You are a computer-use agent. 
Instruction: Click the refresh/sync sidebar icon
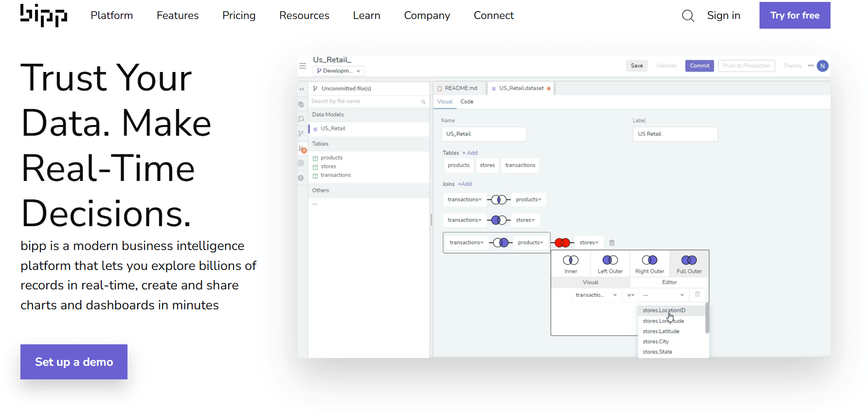click(x=301, y=119)
